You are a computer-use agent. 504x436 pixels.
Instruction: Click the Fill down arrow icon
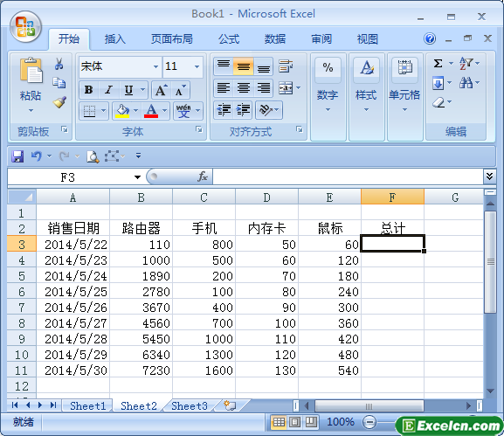(x=438, y=83)
